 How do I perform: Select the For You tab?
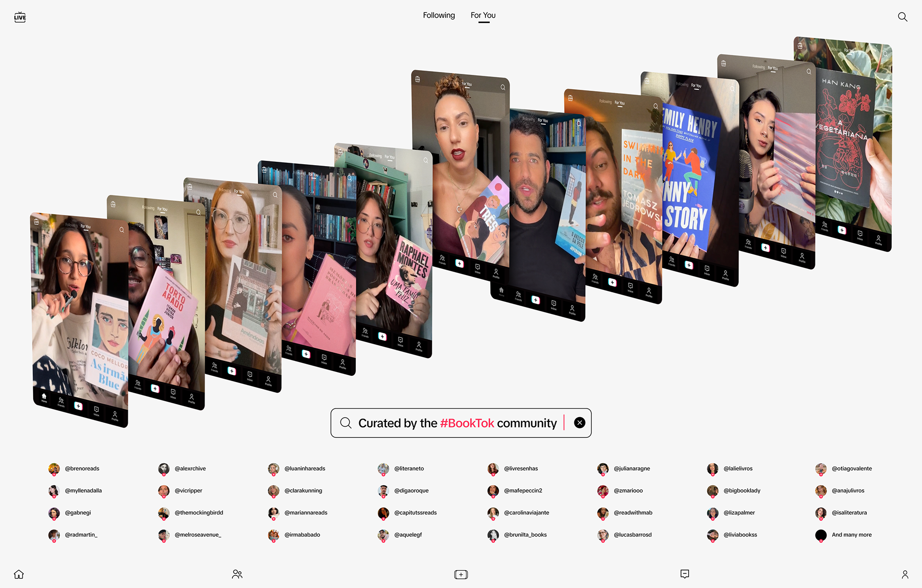[483, 15]
